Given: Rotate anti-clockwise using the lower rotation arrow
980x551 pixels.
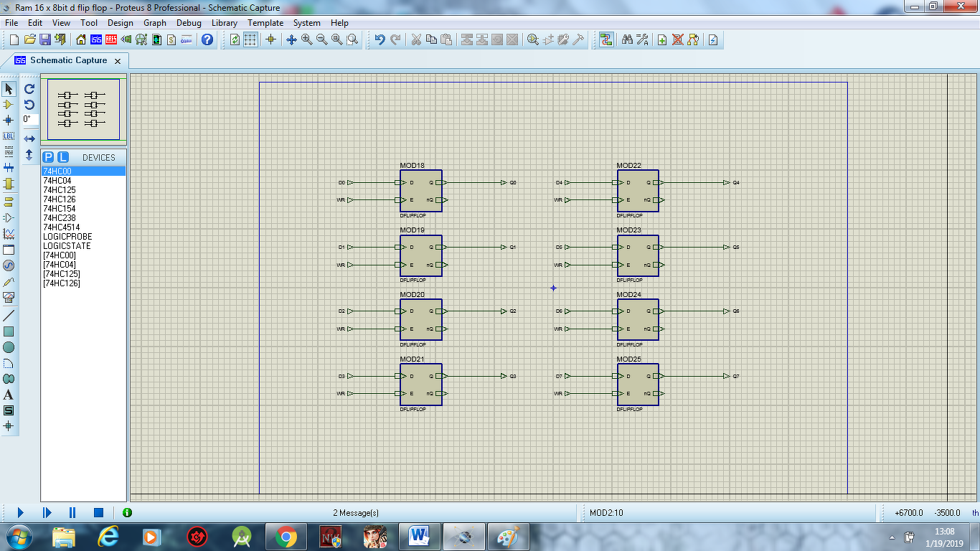Looking at the screenshot, I should click(29, 105).
